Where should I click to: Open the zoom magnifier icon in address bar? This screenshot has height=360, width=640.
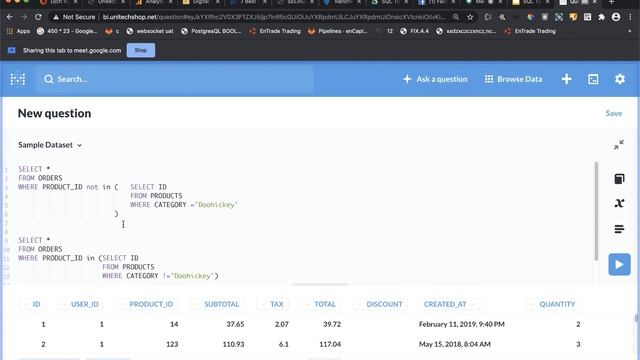[x=456, y=17]
